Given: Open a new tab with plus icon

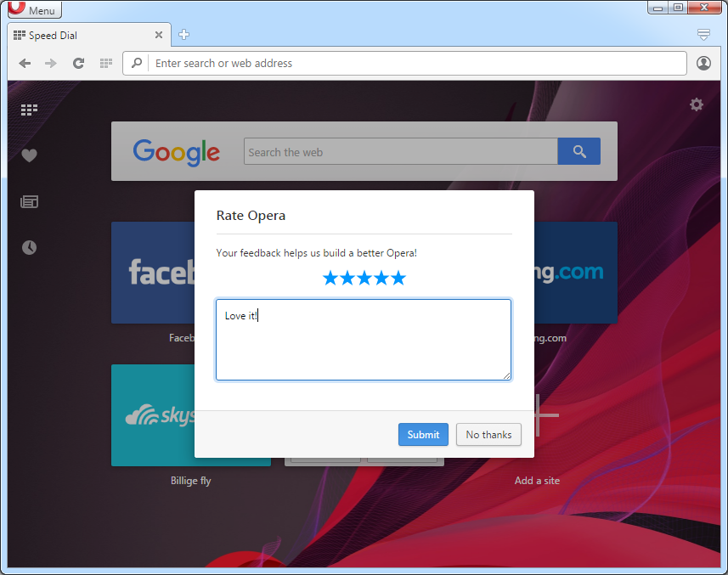Looking at the screenshot, I should [183, 35].
